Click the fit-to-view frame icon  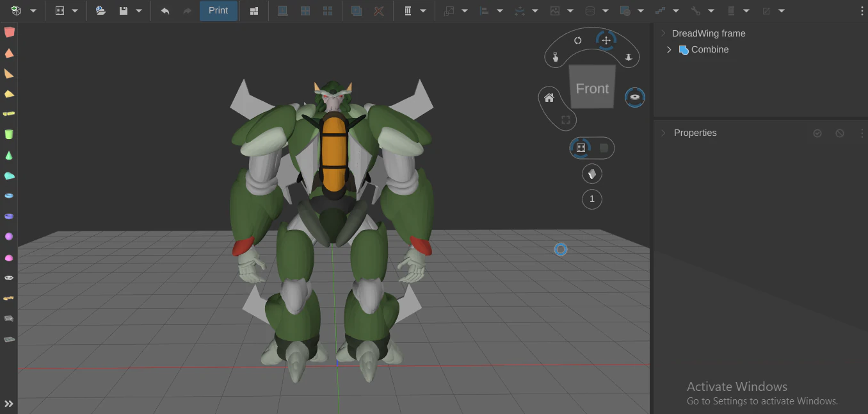click(566, 120)
